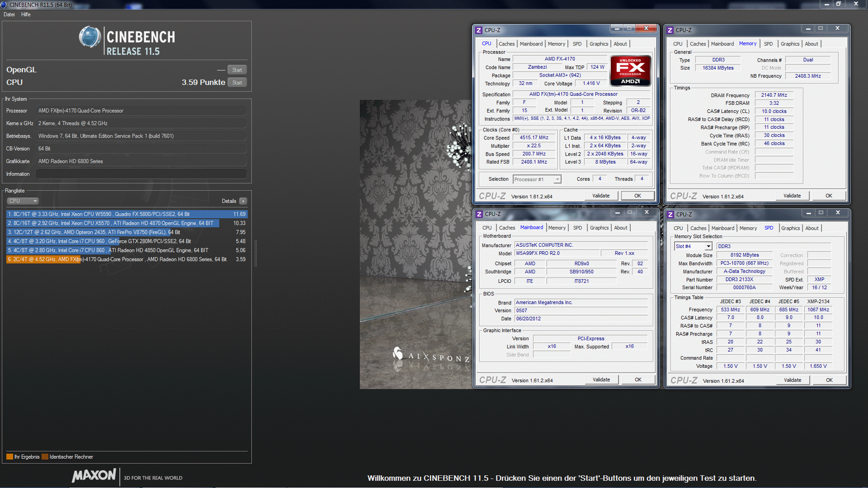Click OK in CPU-Z CPU window

coord(637,196)
